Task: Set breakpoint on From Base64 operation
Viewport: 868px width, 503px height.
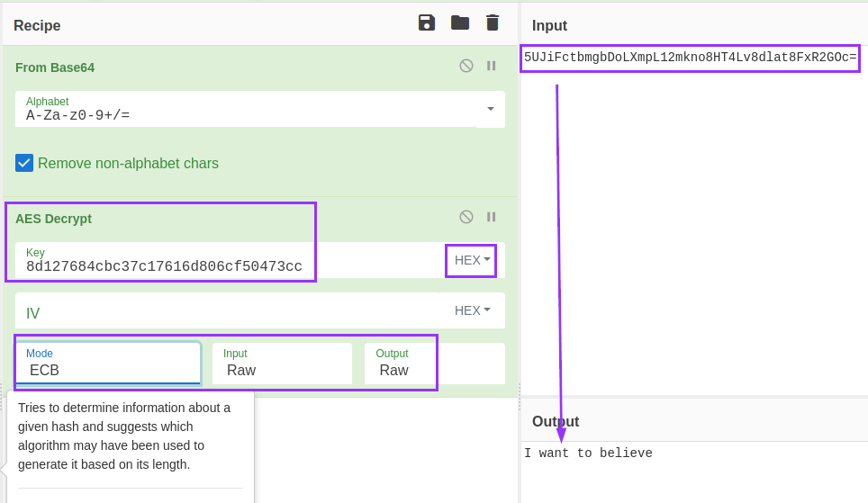Action: [x=491, y=66]
